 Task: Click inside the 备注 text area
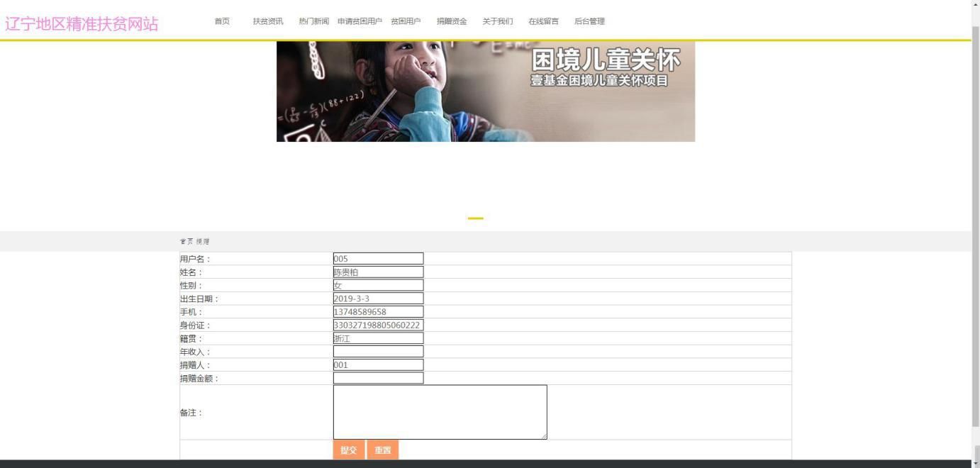pyautogui.click(x=440, y=412)
